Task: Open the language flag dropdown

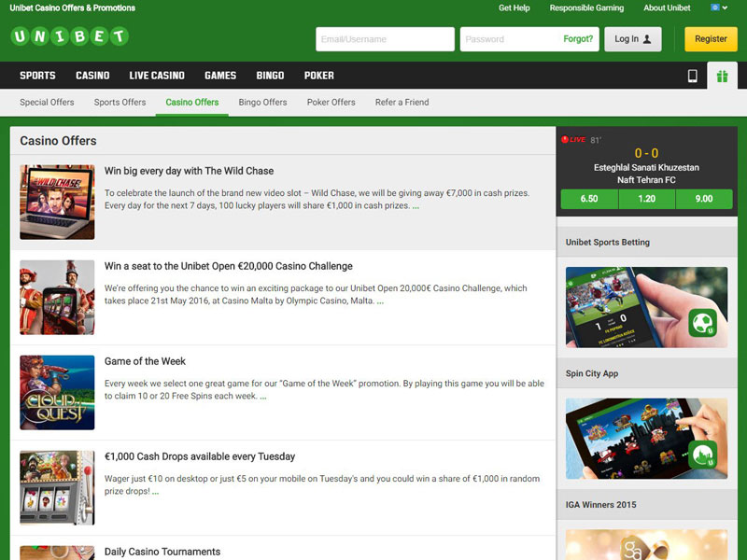Action: [x=719, y=7]
